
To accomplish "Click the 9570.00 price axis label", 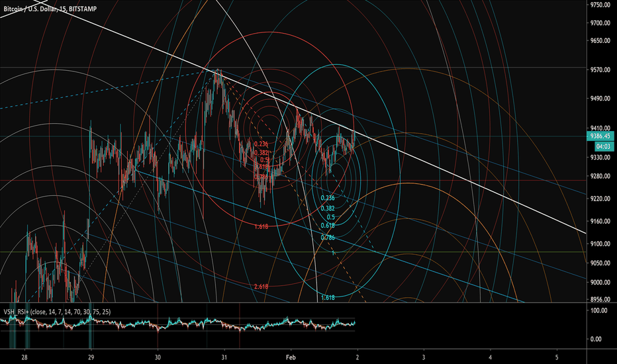I will 600,69.
